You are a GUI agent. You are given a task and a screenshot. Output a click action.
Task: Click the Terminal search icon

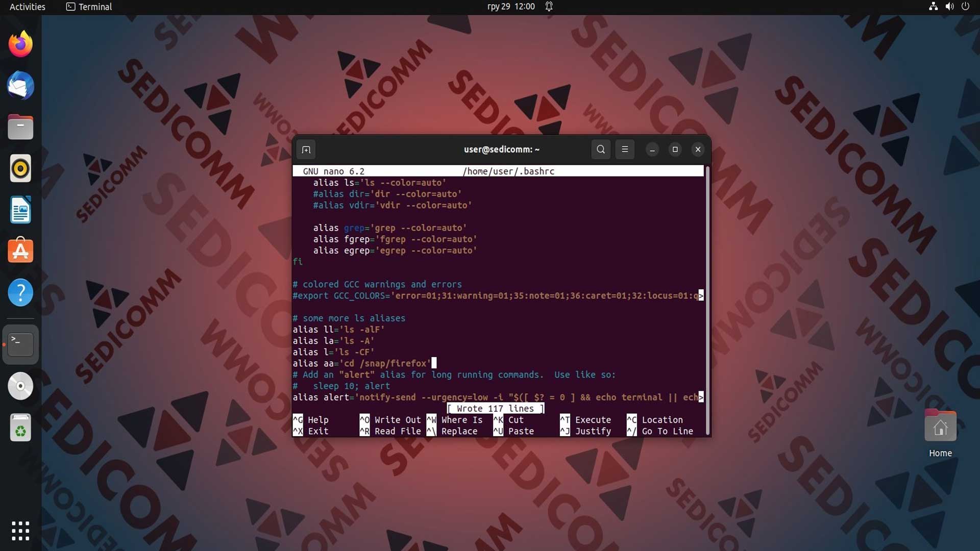pyautogui.click(x=601, y=149)
